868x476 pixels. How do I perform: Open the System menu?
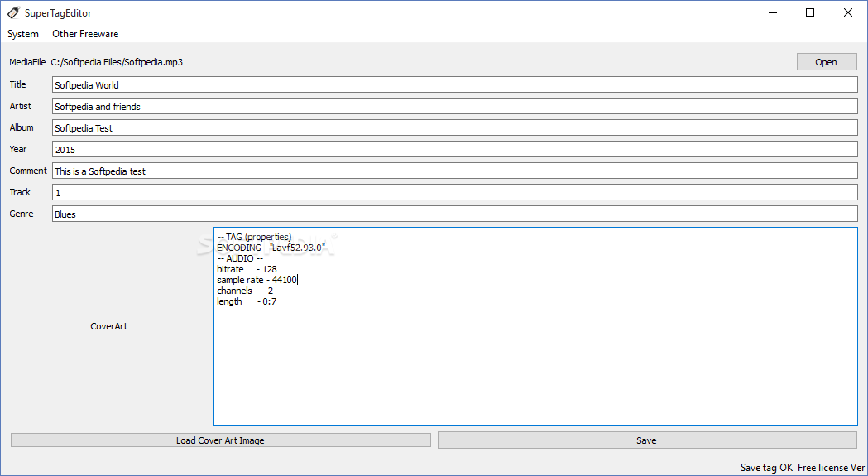23,34
